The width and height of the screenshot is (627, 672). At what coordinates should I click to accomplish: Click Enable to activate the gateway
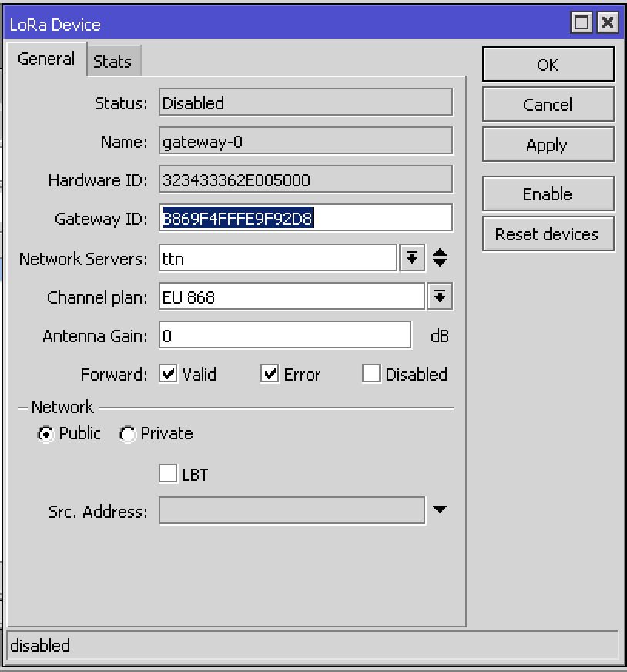click(548, 194)
